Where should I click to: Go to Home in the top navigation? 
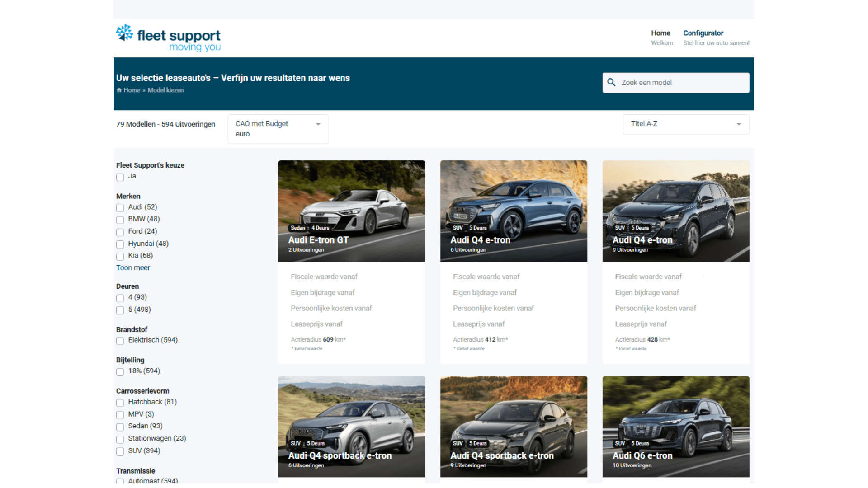tap(660, 33)
